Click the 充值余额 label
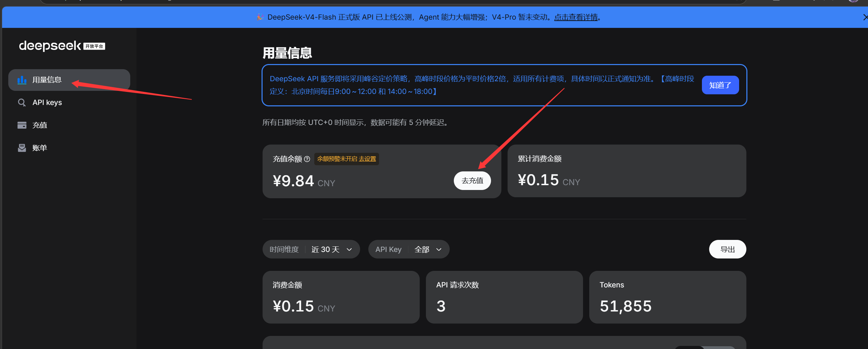The image size is (868, 349). pos(287,159)
